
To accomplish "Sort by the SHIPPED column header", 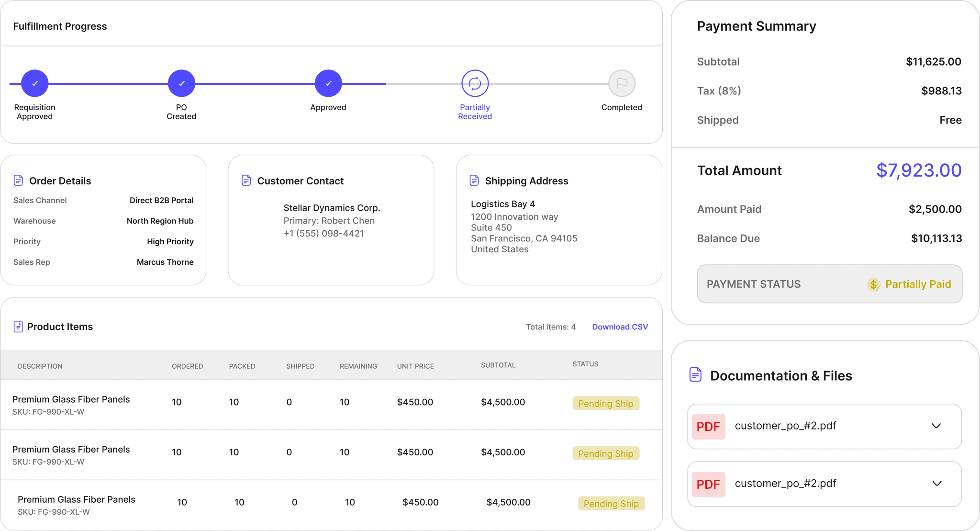I will (x=301, y=366).
